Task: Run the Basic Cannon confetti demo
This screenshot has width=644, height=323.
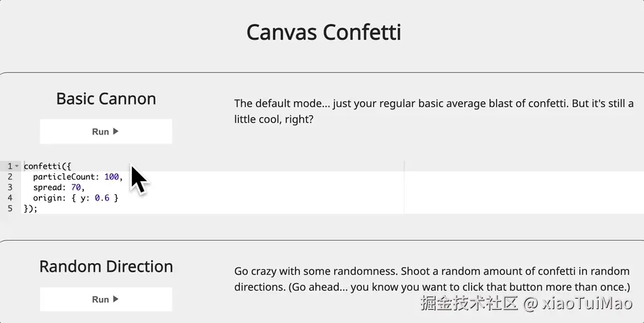Action: tap(106, 132)
